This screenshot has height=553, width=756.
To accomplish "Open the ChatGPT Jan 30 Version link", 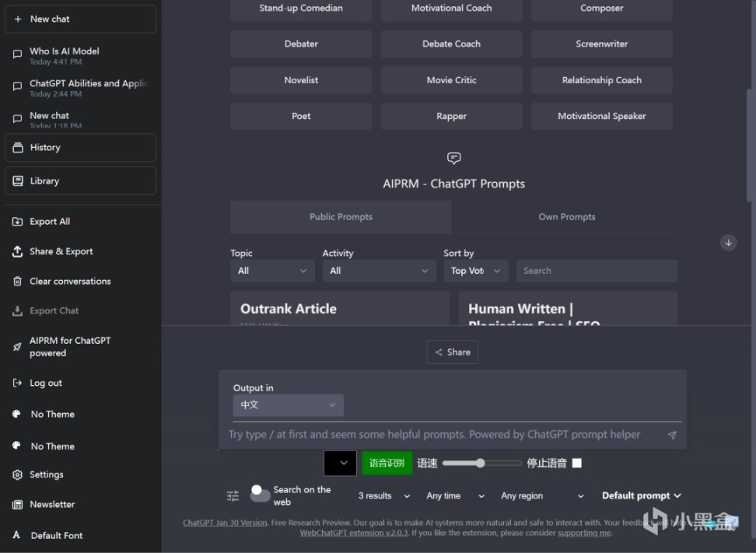I will coord(225,523).
